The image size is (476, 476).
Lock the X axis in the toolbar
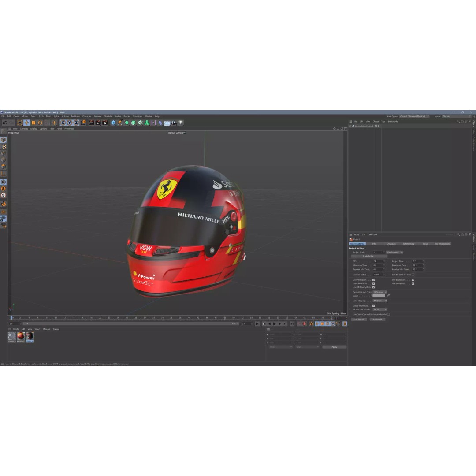(63, 123)
